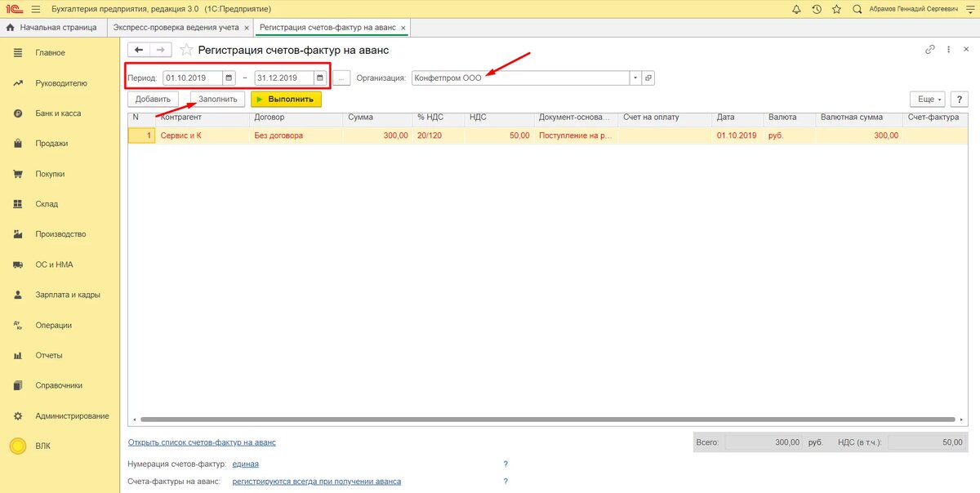Open the 1C main menu hamburger icon

tap(36, 9)
